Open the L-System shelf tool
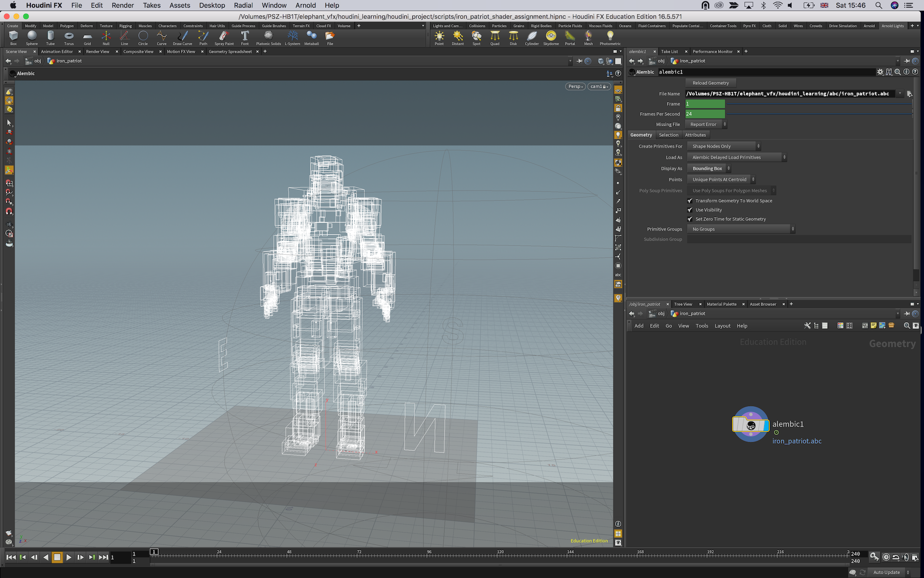 click(292, 38)
